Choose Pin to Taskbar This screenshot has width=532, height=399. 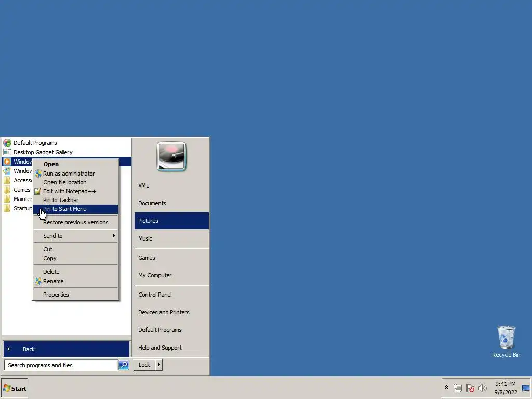(x=75, y=200)
